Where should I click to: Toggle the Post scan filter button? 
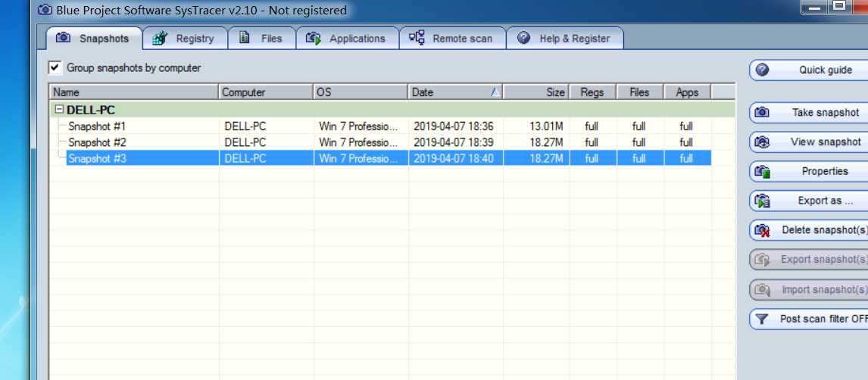click(809, 319)
